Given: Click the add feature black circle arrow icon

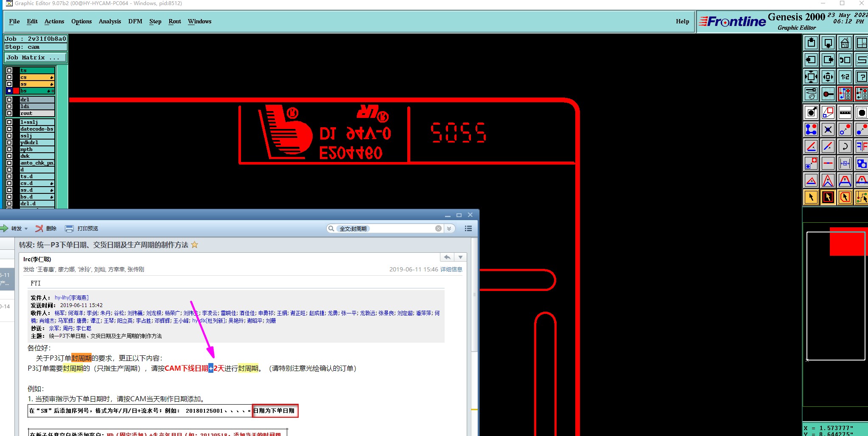Looking at the screenshot, I should click(811, 112).
